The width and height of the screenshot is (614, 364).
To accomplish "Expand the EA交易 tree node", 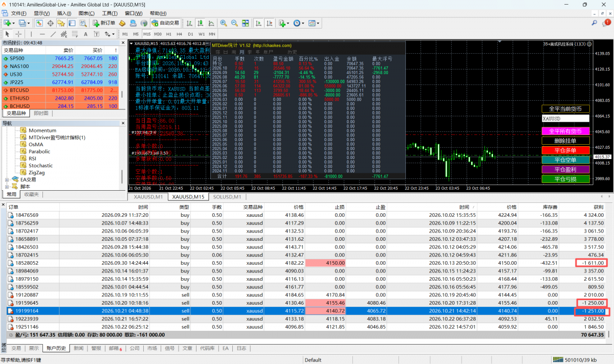I will click(7, 179).
